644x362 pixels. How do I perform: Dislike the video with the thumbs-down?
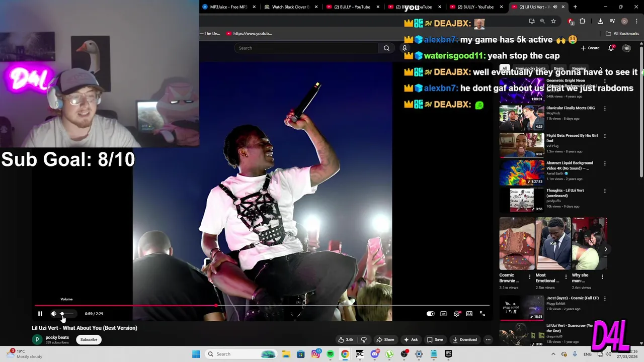[x=364, y=339]
